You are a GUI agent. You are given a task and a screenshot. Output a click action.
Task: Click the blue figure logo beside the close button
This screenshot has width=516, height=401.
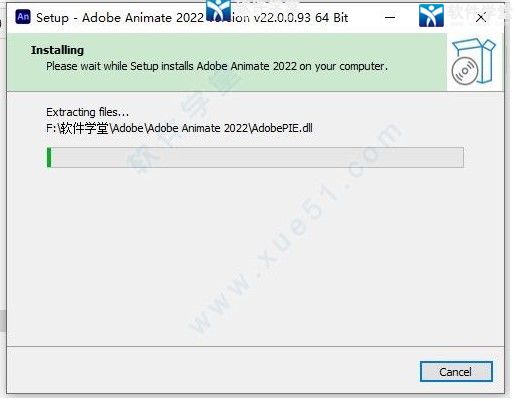click(431, 15)
